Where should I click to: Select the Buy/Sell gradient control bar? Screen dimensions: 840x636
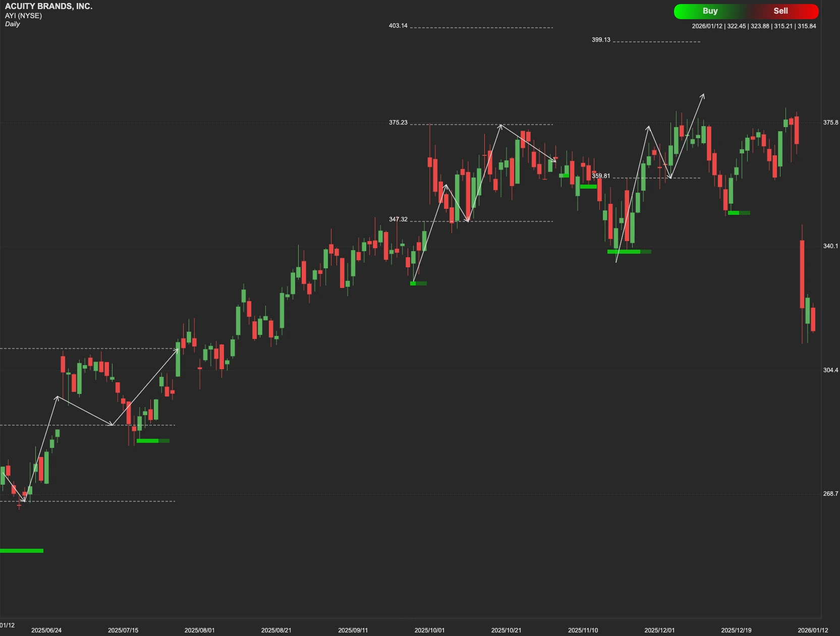coord(746,11)
